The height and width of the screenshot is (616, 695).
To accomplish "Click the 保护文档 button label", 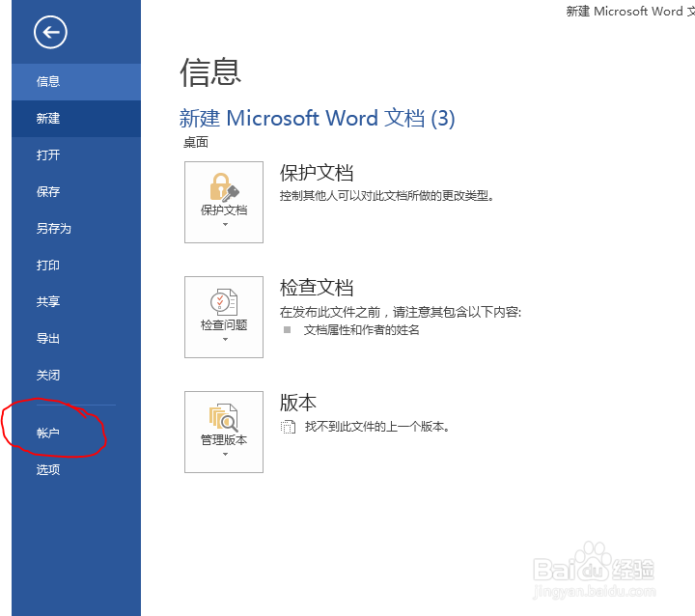I will 224,210.
